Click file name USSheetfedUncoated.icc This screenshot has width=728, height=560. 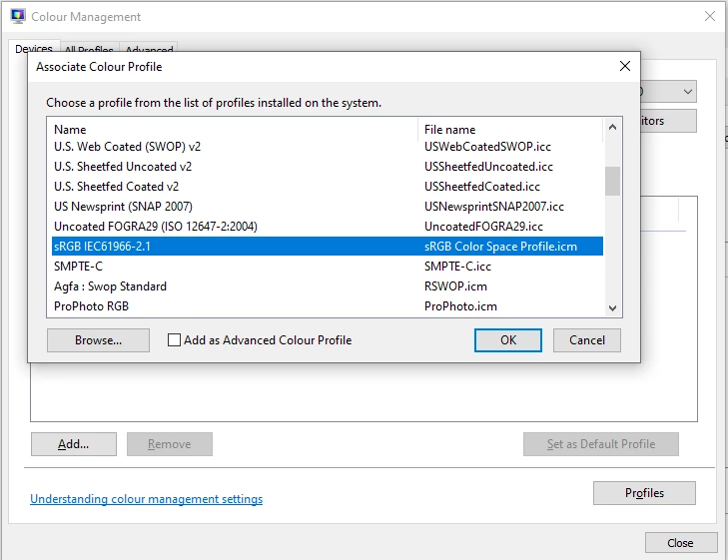pos(488,167)
